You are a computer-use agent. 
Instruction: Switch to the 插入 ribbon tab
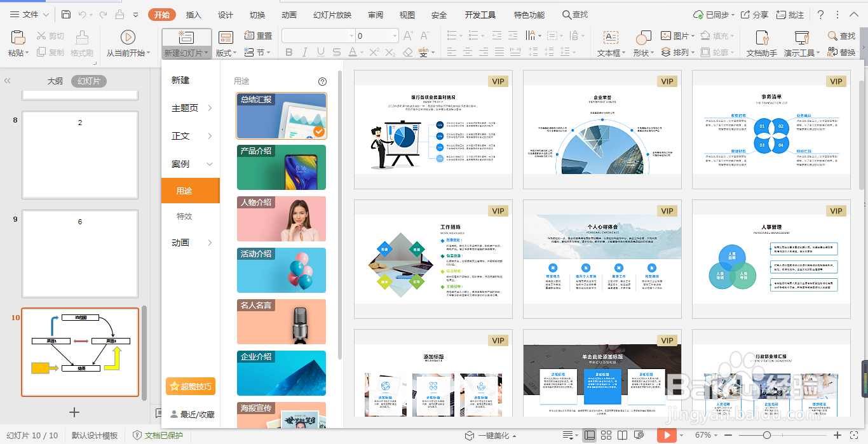(x=194, y=14)
